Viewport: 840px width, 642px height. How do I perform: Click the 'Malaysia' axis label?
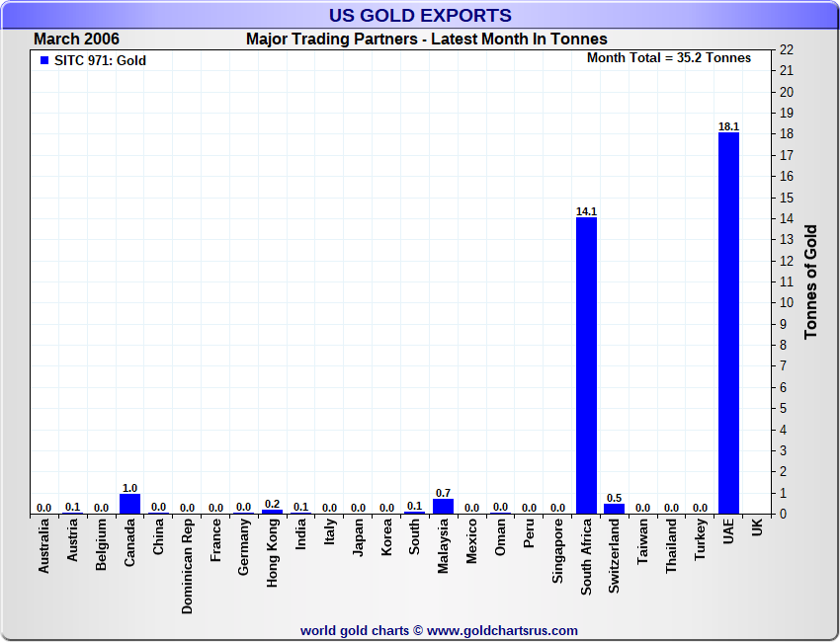443,545
